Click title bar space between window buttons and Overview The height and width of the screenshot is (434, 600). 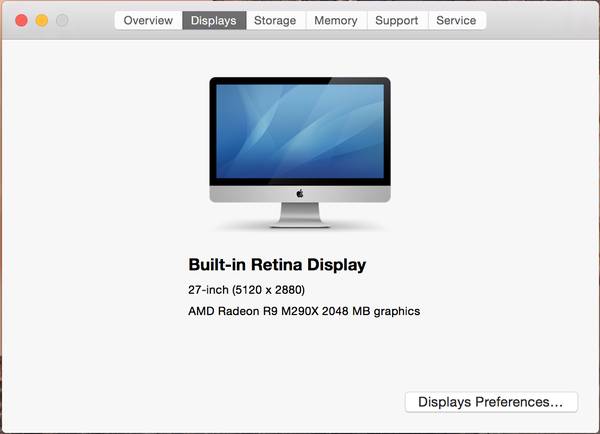point(92,20)
